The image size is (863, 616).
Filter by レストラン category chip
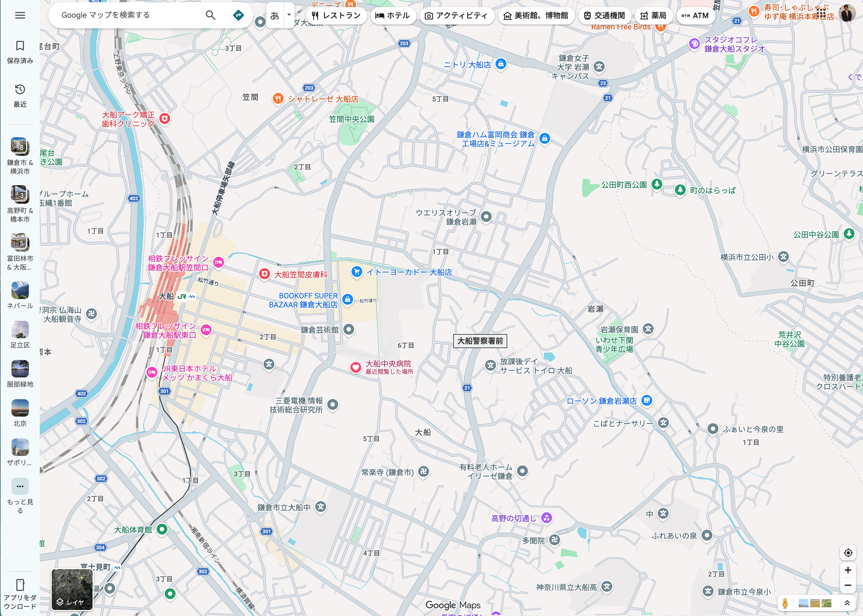coord(336,16)
